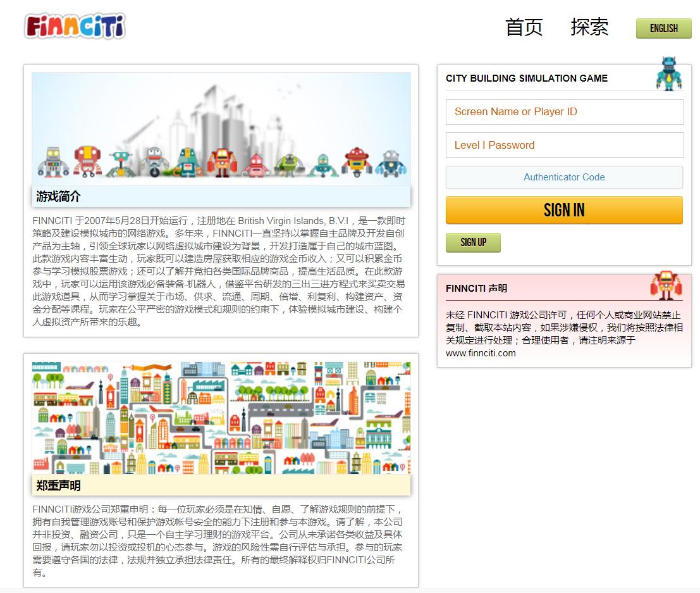Open the 探索 explore menu

589,27
